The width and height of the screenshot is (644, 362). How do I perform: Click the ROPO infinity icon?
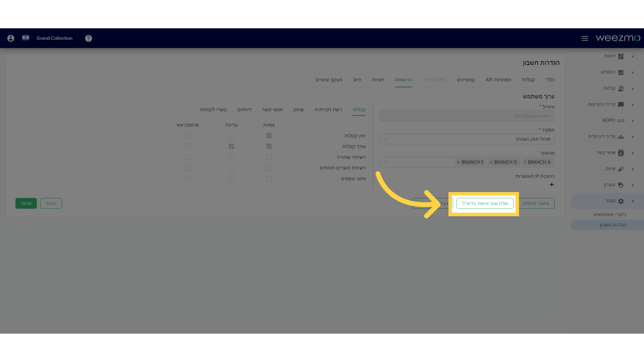point(621,121)
